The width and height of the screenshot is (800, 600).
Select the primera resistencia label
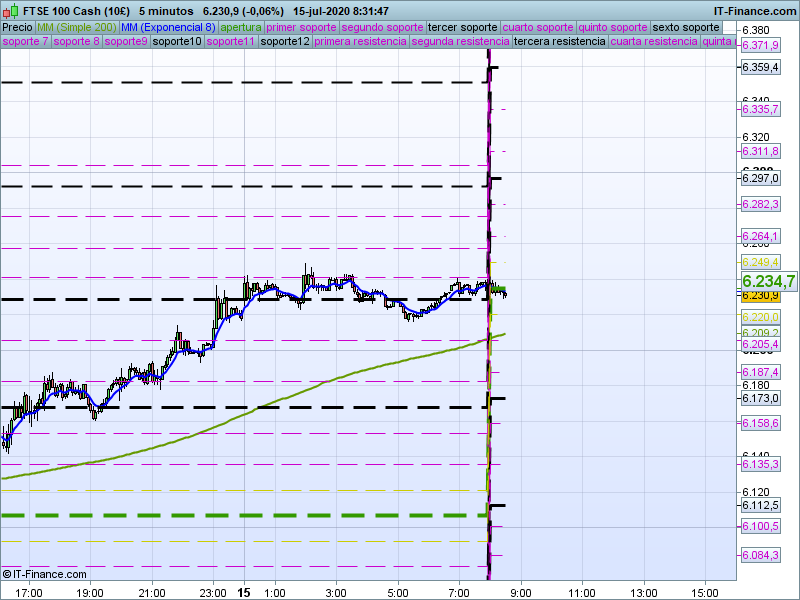click(x=361, y=41)
